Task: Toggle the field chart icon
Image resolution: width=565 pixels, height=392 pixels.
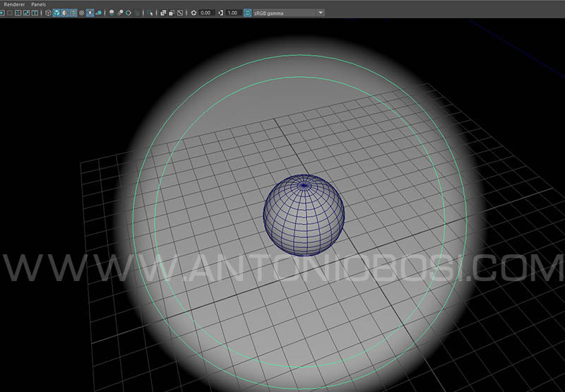Action: tap(18, 13)
